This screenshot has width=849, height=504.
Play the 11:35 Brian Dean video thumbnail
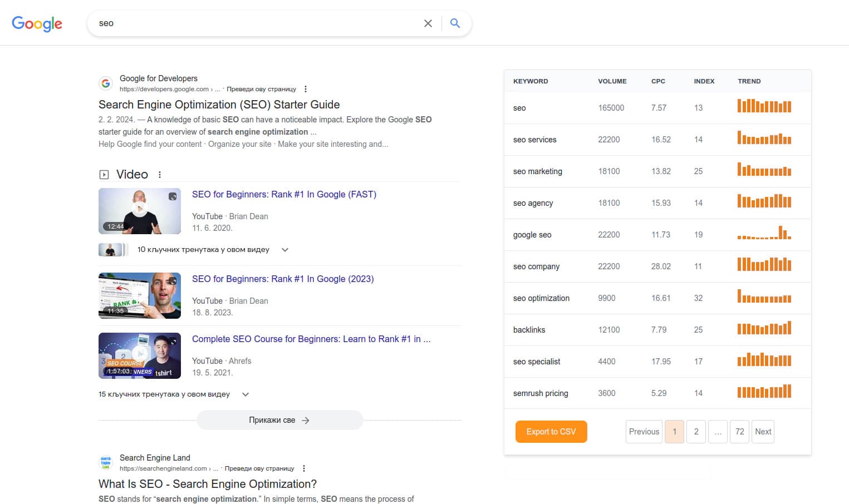coord(140,295)
